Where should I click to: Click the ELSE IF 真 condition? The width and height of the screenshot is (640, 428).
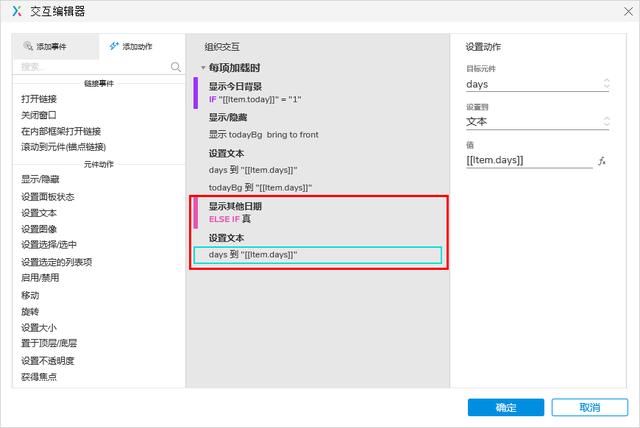[x=229, y=219]
